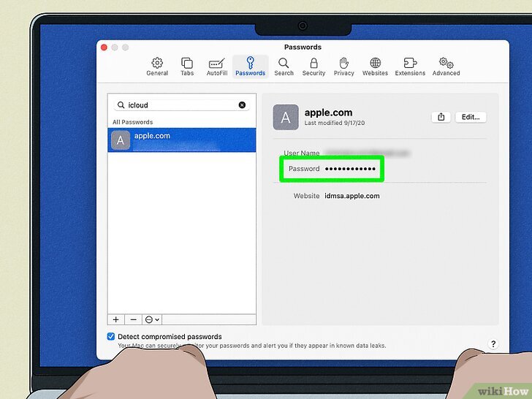
Task: Open the Security lock pane
Action: (x=313, y=66)
